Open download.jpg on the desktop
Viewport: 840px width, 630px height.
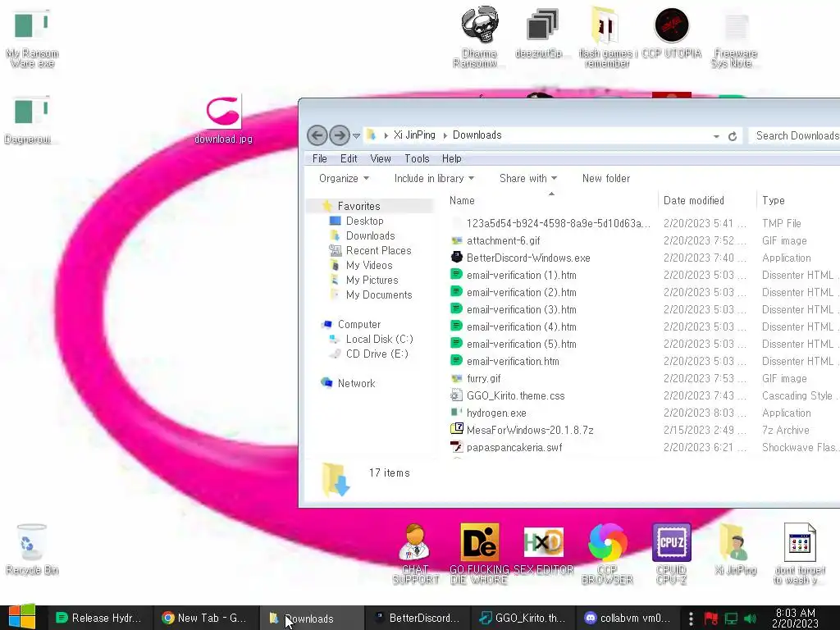[223, 119]
